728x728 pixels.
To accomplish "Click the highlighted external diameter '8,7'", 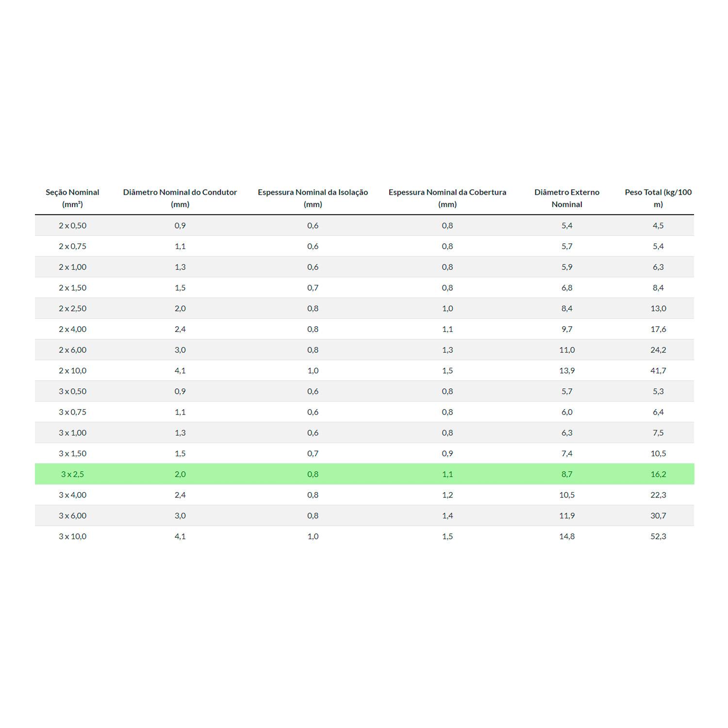I will (x=566, y=474).
